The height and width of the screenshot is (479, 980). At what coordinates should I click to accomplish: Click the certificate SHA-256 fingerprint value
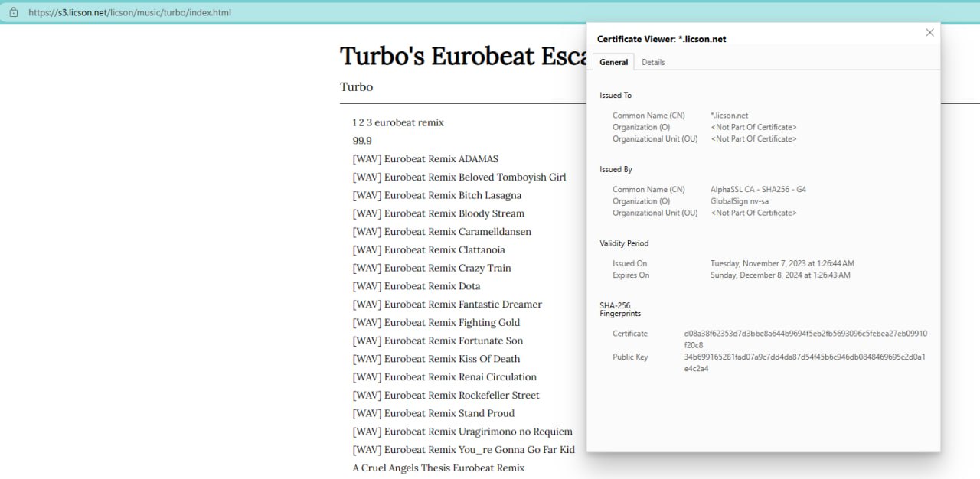click(805, 339)
